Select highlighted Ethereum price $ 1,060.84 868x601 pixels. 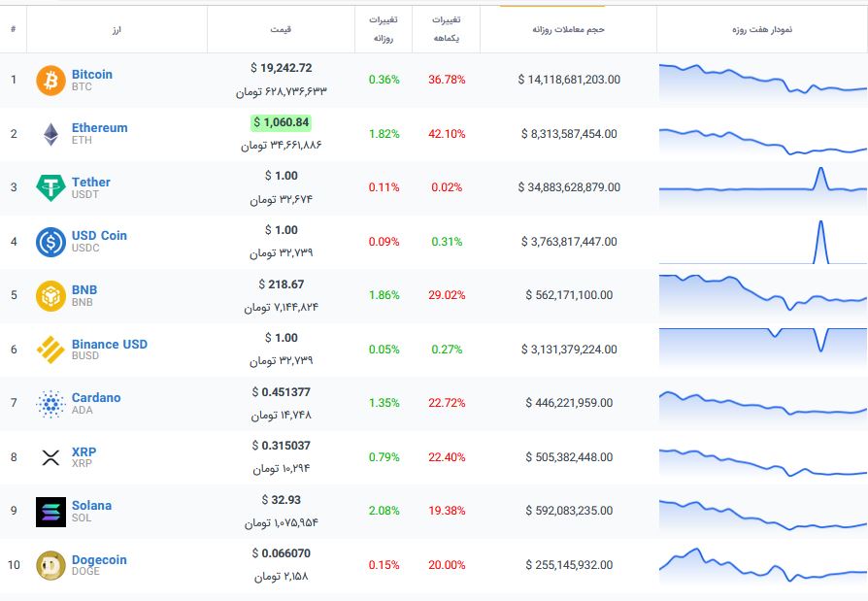pyautogui.click(x=282, y=122)
